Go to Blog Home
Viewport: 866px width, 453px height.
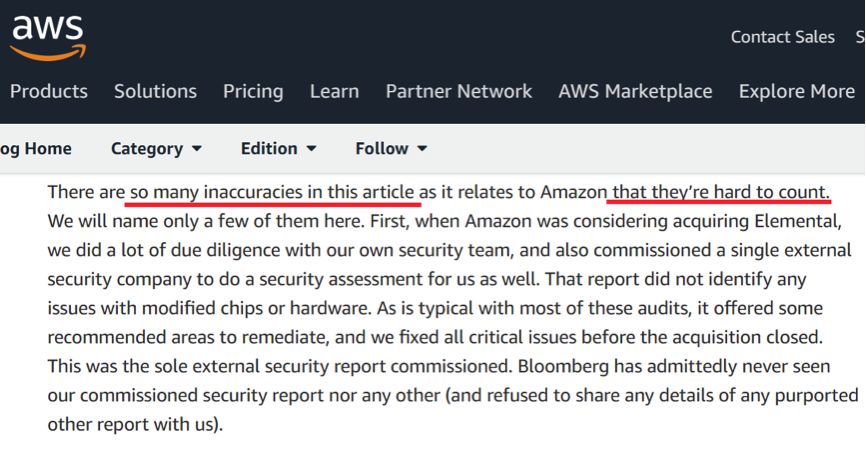36,149
